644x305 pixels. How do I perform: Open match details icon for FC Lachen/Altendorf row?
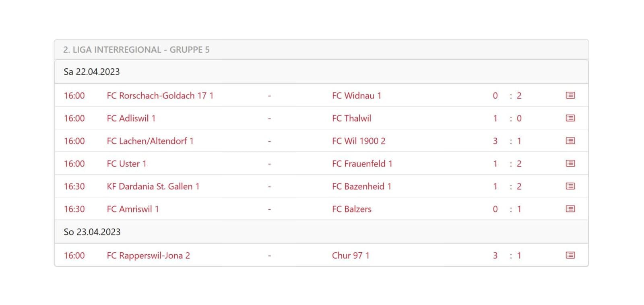tap(570, 141)
